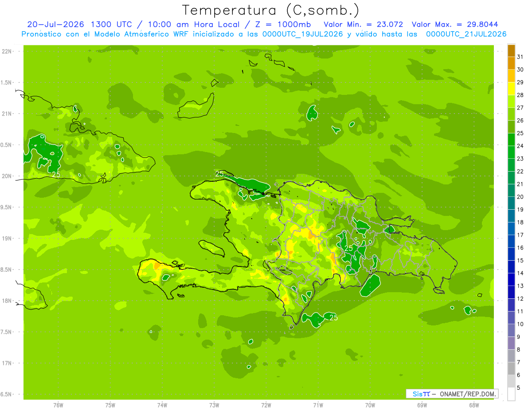Image resolution: width=532 pixels, height=411 pixels.
Task: Click the '25' contour label over eastern Cuba
Action: (56, 175)
